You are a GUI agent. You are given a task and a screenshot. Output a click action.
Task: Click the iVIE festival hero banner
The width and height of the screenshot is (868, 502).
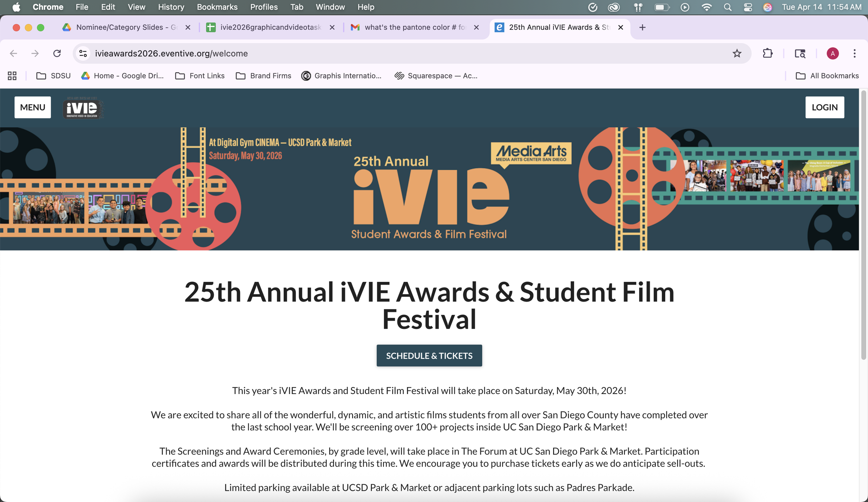pos(429,189)
